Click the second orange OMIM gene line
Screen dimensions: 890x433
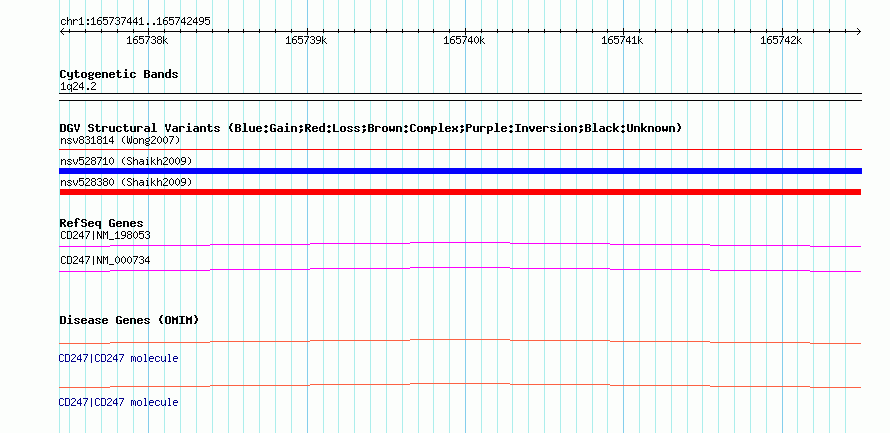click(460, 385)
